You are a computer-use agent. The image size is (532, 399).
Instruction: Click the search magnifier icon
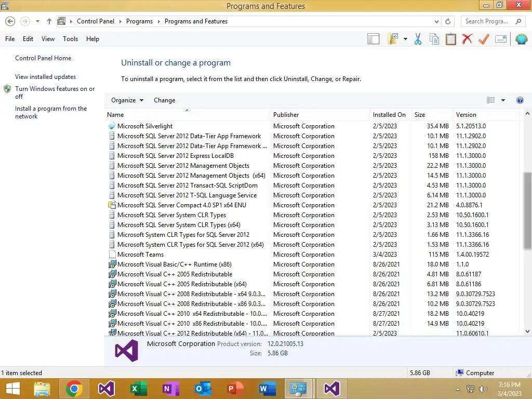pyautogui.click(x=518, y=21)
